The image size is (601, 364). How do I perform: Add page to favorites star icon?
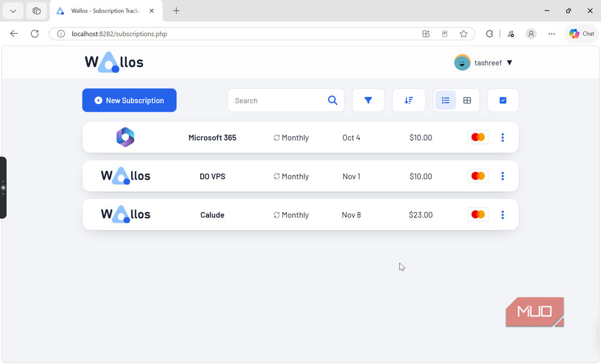point(463,34)
